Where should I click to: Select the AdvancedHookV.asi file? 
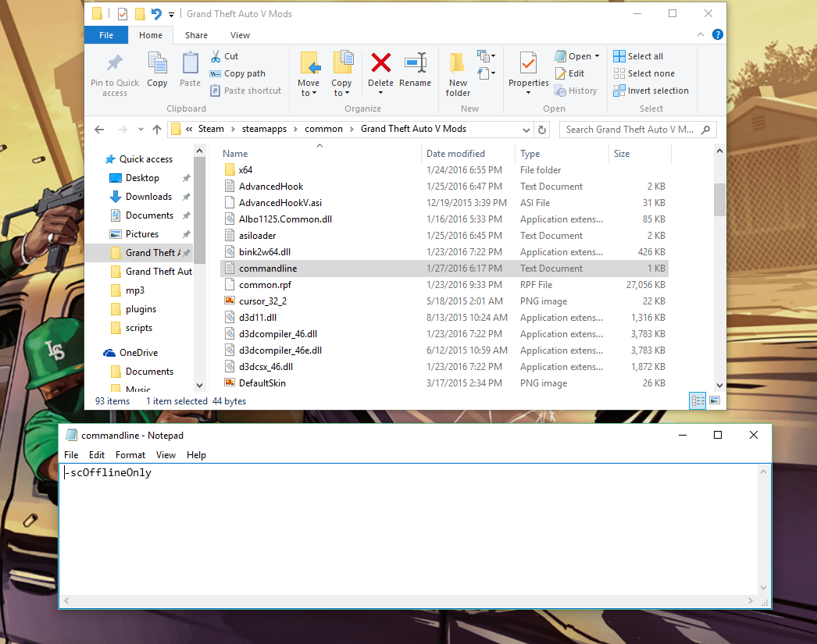[444, 203]
